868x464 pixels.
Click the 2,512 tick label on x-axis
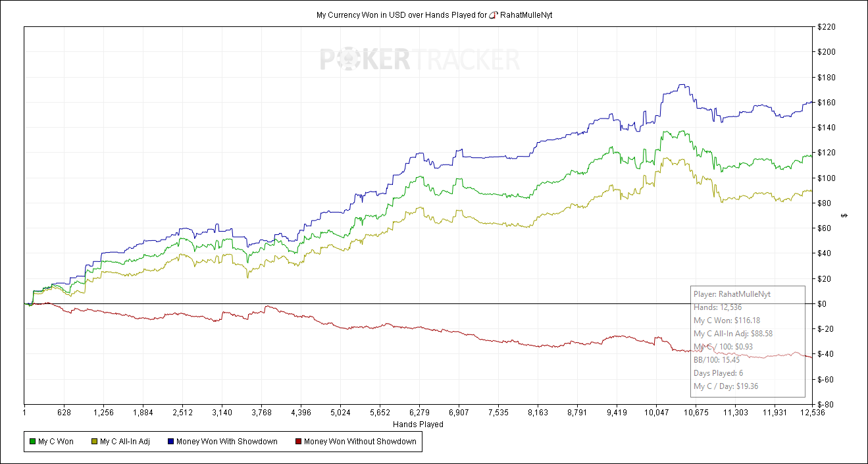[x=182, y=413]
